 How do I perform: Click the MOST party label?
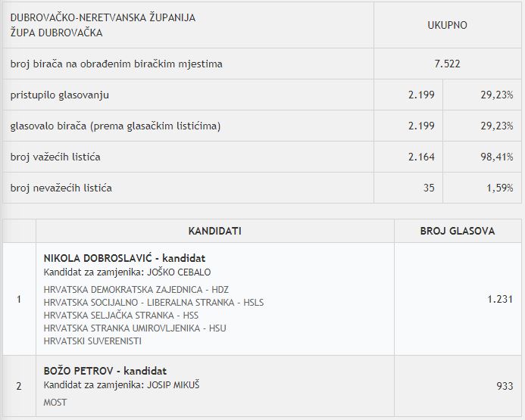point(55,403)
